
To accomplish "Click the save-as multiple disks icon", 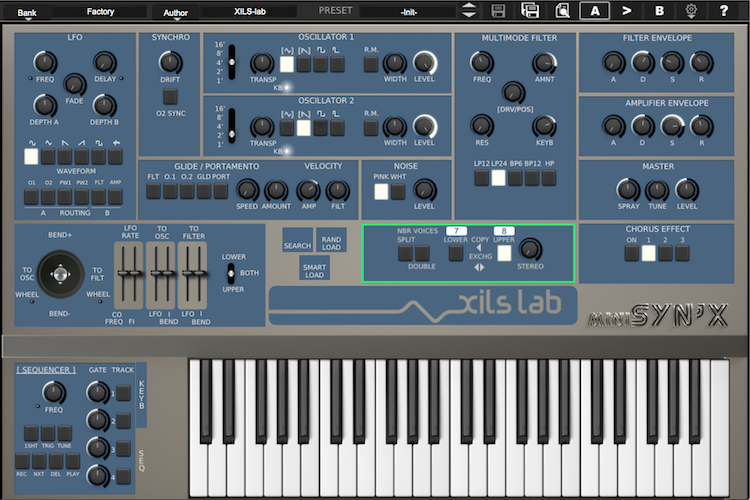I will [x=530, y=11].
